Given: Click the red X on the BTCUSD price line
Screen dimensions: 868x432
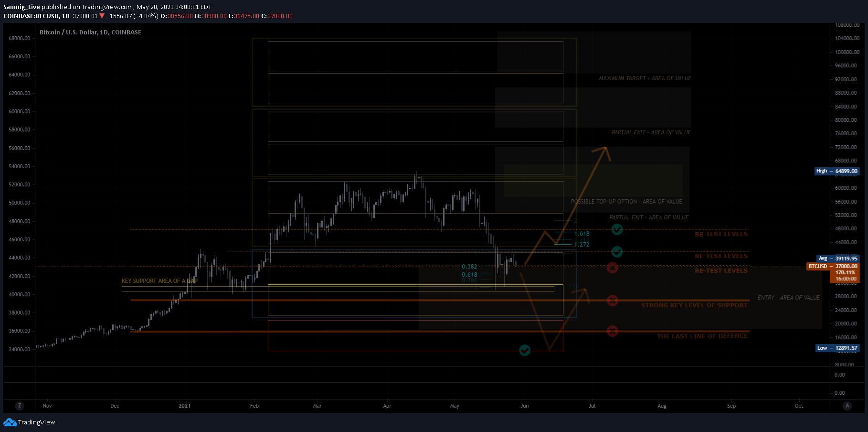Looking at the screenshot, I should click(x=612, y=268).
